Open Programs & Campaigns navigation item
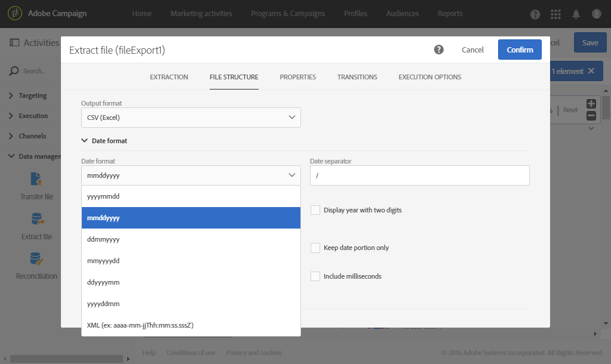Screen dimensions: 611x364 tap(288, 13)
